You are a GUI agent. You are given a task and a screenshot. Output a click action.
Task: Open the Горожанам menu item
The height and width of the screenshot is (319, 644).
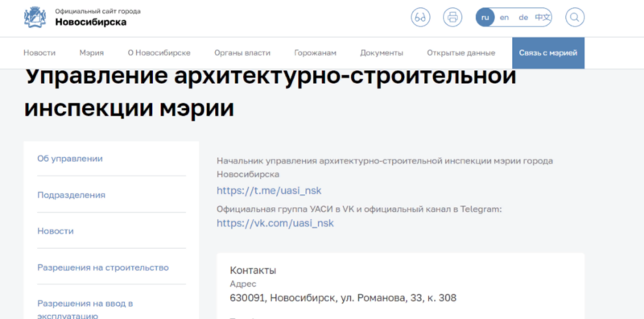click(316, 52)
